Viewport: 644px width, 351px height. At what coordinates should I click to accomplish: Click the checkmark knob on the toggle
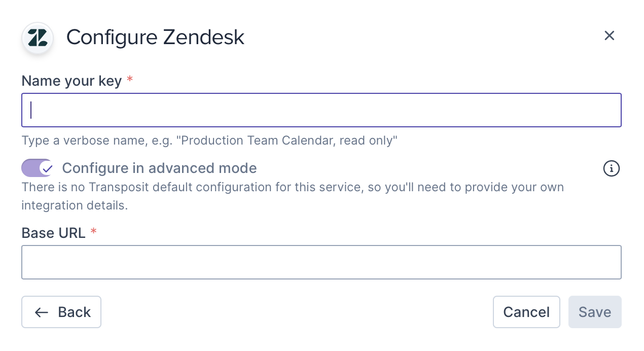click(x=47, y=168)
